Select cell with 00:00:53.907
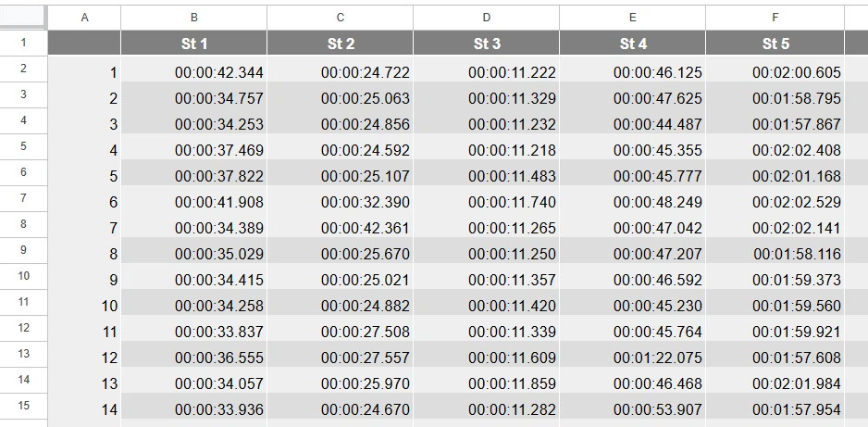This screenshot has height=427, width=868. point(657,409)
